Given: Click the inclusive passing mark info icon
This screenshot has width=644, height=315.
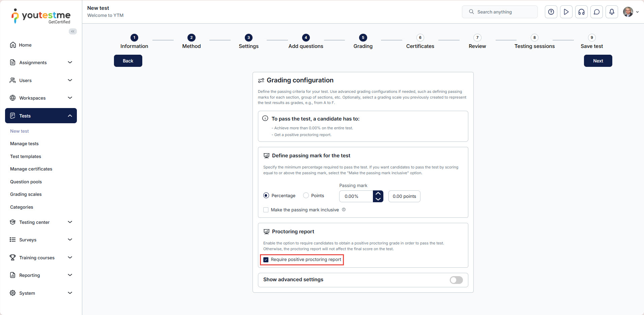Looking at the screenshot, I should click(344, 210).
